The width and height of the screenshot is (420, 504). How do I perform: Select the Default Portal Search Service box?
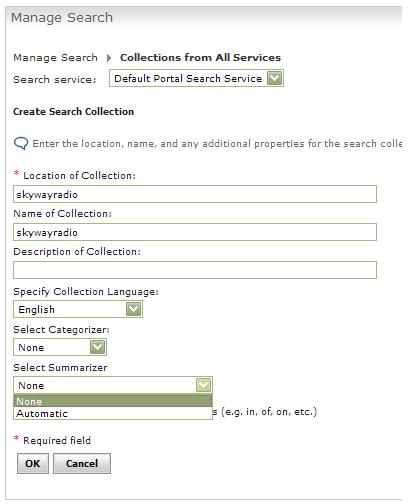coord(196,78)
